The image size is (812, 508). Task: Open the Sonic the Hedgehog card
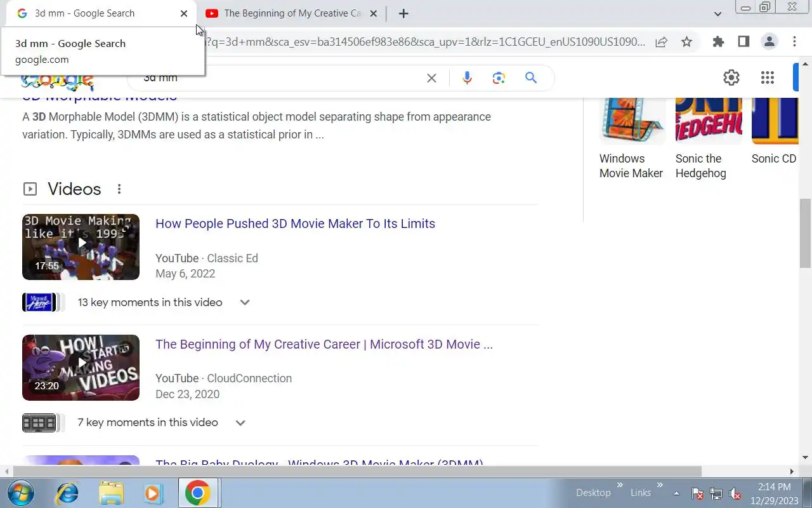[708, 139]
